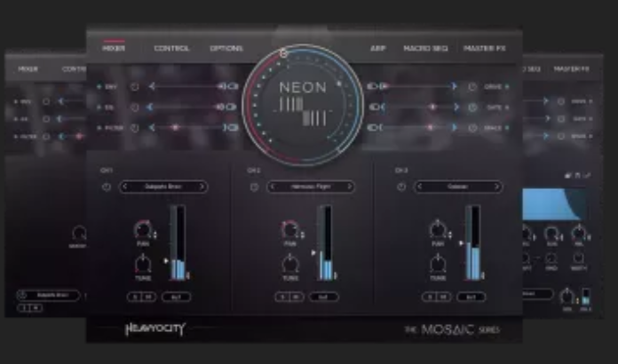
Task: Toggle the ENV indicator dot
Action: (x=99, y=87)
